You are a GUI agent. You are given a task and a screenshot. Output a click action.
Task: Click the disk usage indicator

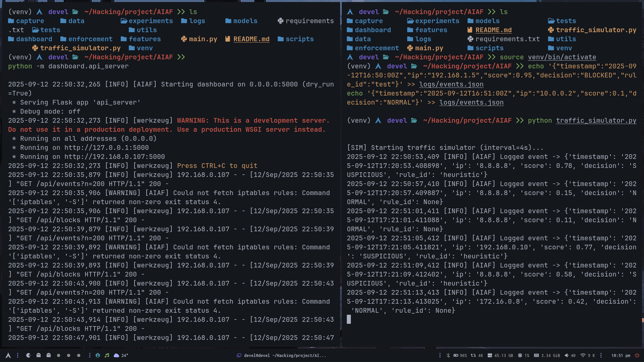[x=500, y=355]
